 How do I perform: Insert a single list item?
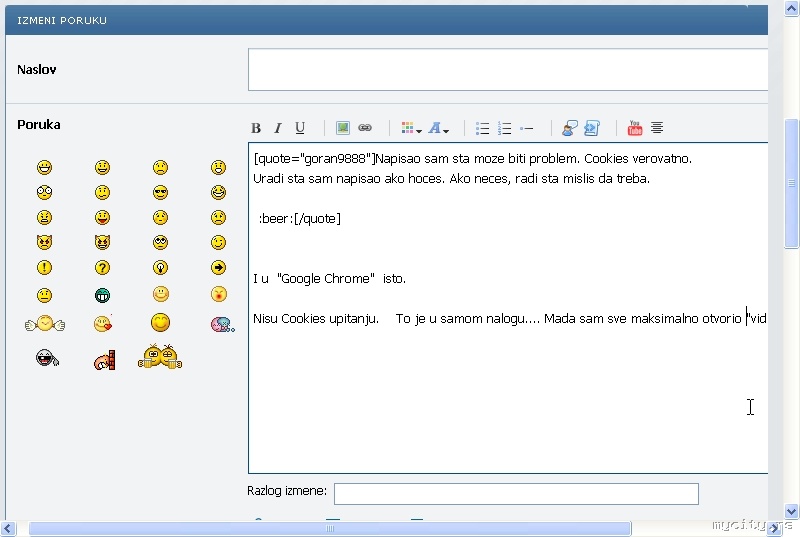coord(527,129)
